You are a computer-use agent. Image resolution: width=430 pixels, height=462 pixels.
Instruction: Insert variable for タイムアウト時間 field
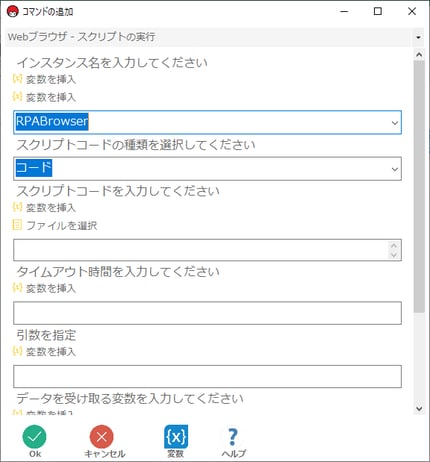coord(44,288)
